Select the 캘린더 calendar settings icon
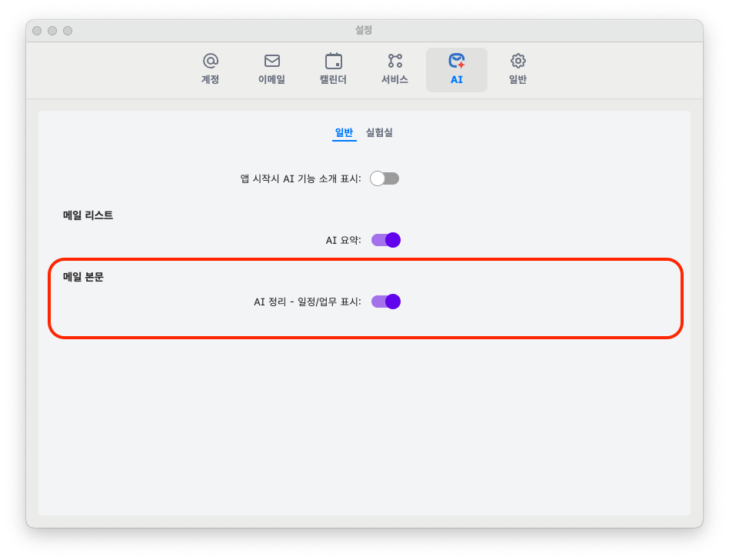Viewport: 729px width, 560px height. click(x=333, y=68)
